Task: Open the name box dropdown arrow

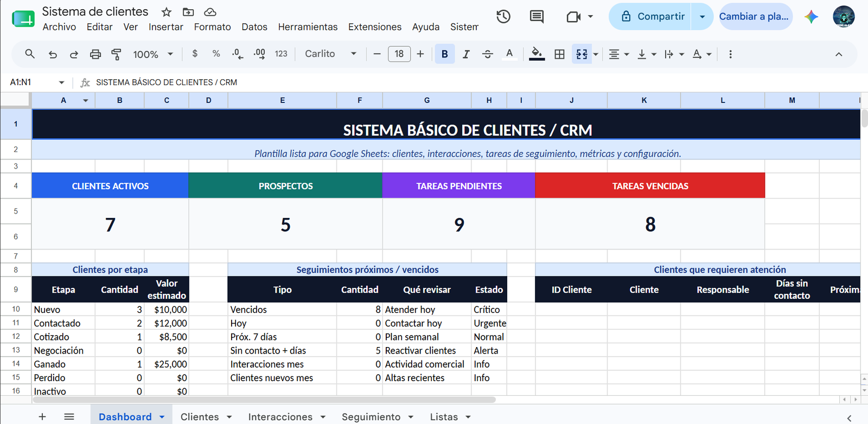Action: tap(61, 82)
